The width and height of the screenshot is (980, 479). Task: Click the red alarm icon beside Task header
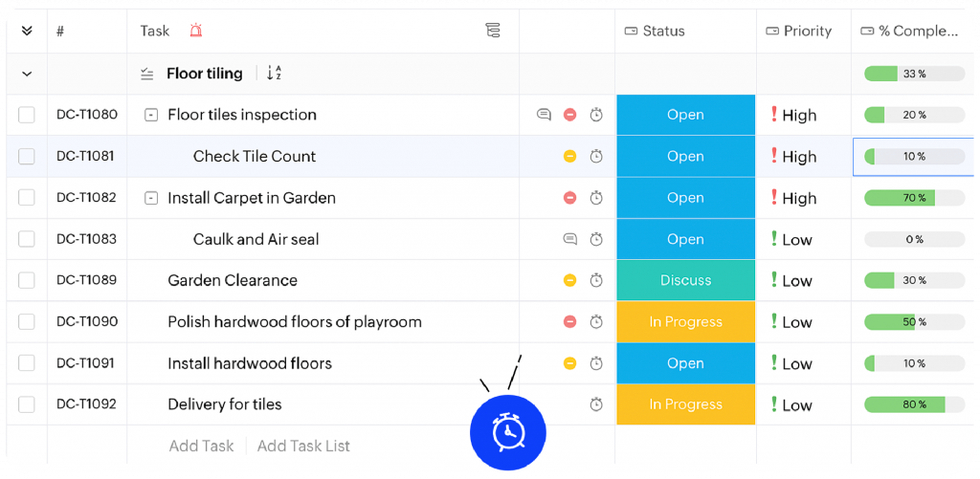coord(196,31)
